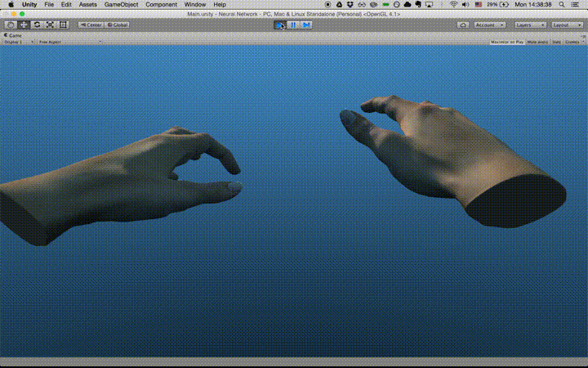The height and width of the screenshot is (368, 588).
Task: Show Stats overlay in Game view
Action: (x=557, y=42)
